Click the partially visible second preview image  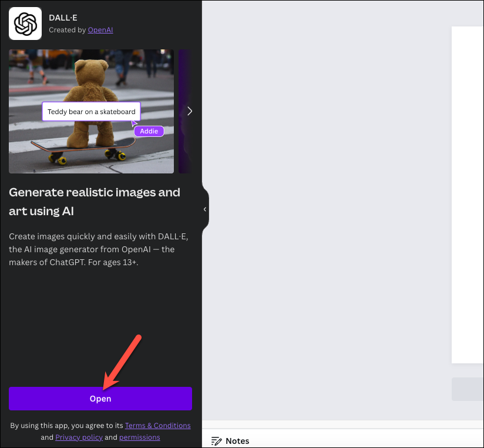click(184, 111)
